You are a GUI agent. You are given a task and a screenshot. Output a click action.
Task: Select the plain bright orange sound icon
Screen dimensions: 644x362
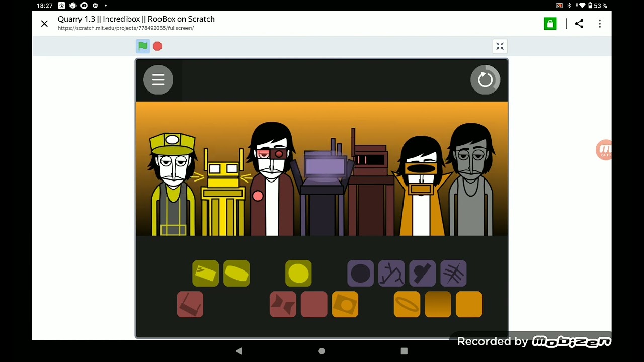[x=469, y=304]
